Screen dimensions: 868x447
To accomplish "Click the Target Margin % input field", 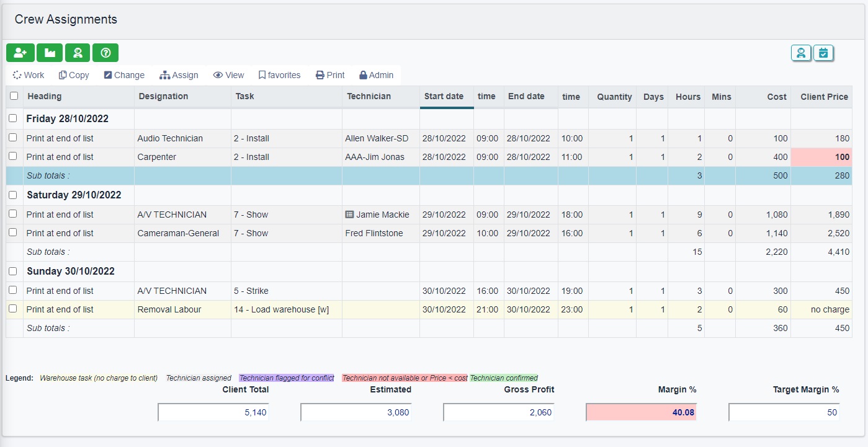I will pyautogui.click(x=783, y=412).
